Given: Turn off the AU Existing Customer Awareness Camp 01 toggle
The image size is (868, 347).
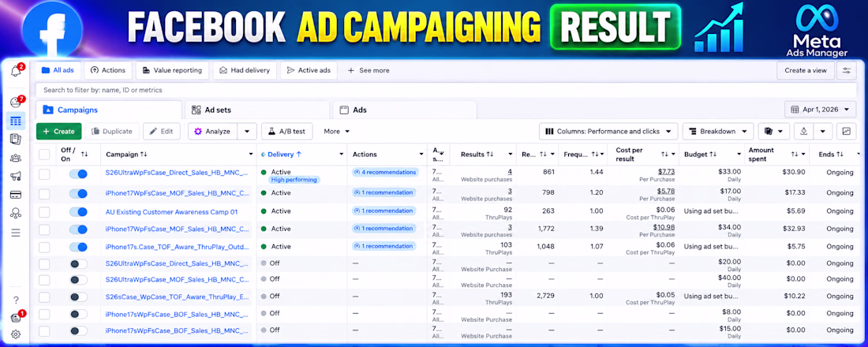Looking at the screenshot, I should (78, 211).
